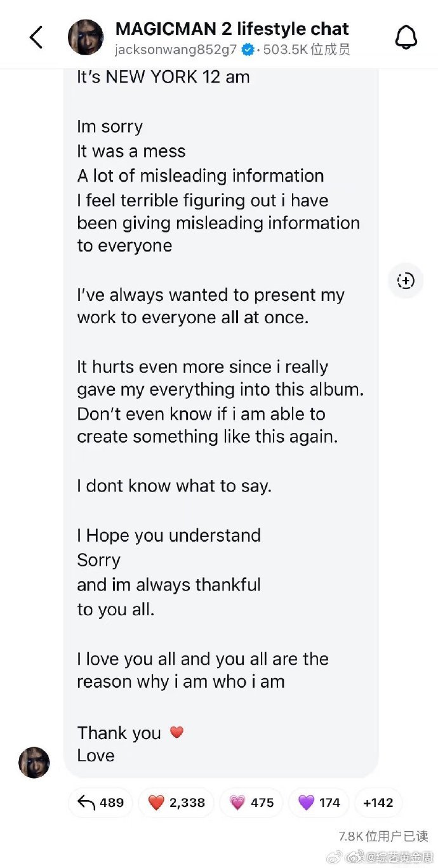Tap the back arrow icon
This screenshot has height=868, width=438.
coord(36,37)
